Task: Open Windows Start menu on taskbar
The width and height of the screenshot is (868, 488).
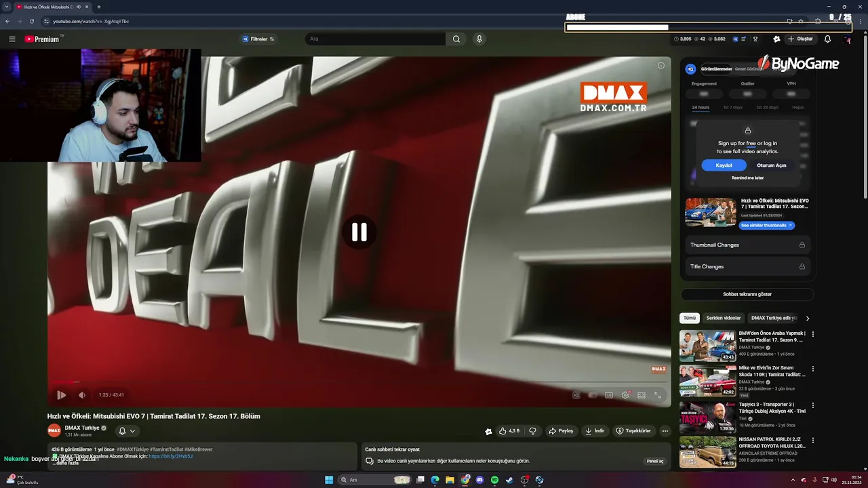Action: pos(329,480)
